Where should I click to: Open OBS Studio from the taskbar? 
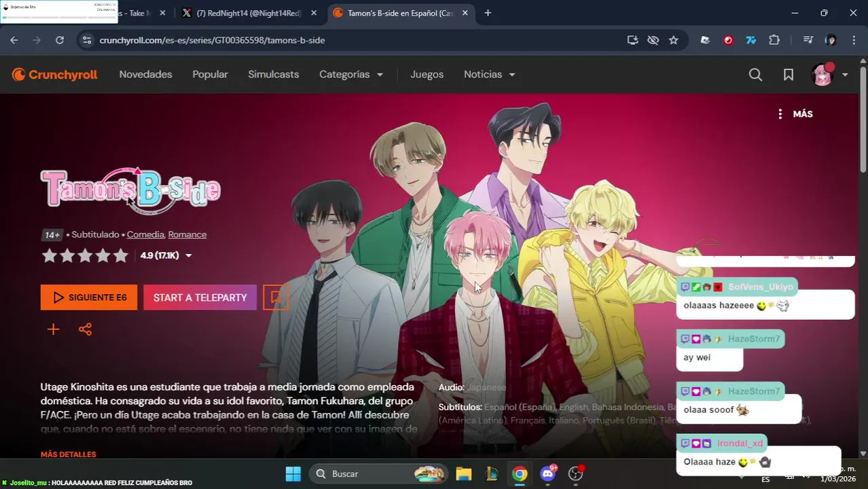pos(576,473)
